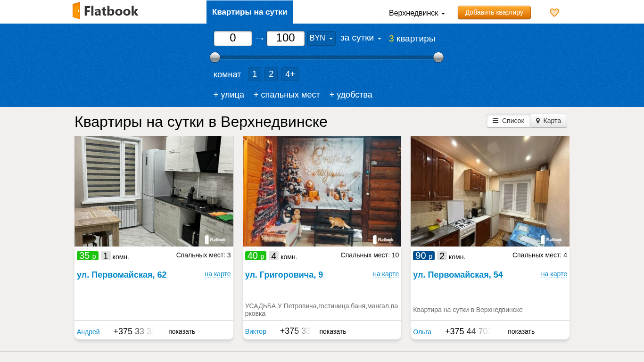Open owner Андрей's profile
The image size is (644, 362).
pyautogui.click(x=88, y=332)
